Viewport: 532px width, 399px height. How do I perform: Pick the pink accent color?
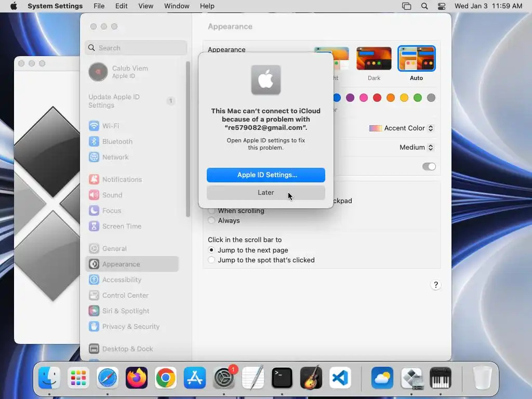363,98
